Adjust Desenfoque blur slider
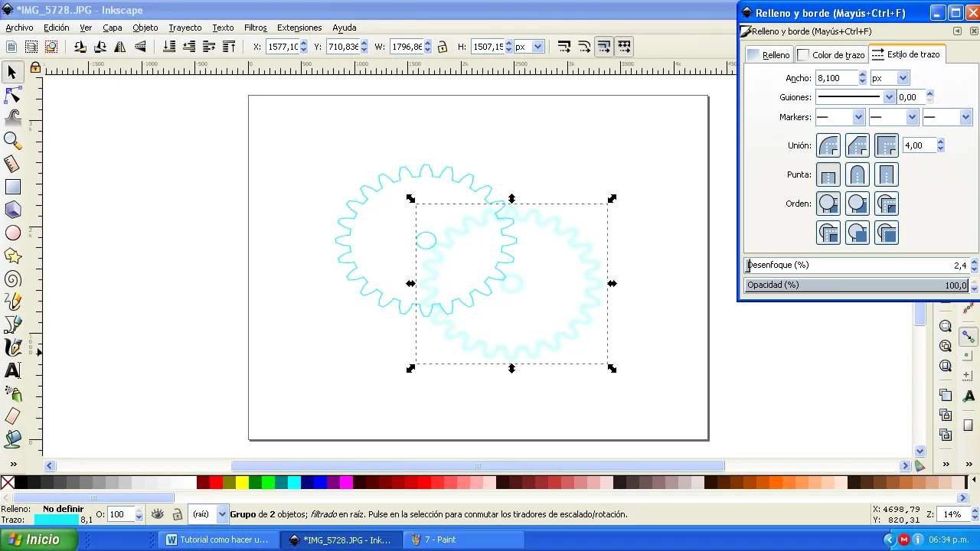Viewport: 980px width, 551px height. click(857, 265)
